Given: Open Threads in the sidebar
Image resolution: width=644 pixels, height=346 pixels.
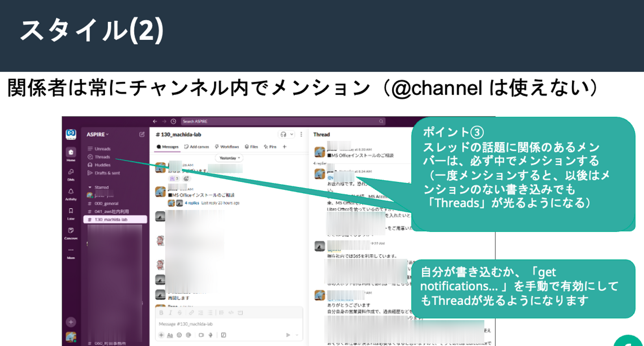Looking at the screenshot, I should 99,157.
